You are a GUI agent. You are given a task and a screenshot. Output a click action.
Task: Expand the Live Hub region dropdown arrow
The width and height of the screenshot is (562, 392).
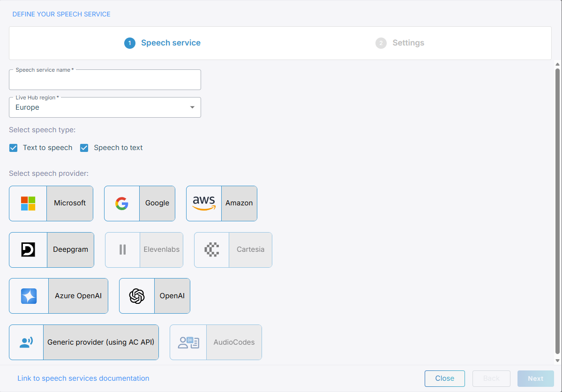tap(192, 107)
